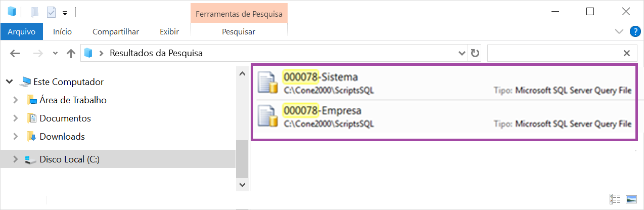This screenshot has width=644, height=210.
Task: Click the 000078-Sistema SQL file icon
Action: tap(268, 83)
